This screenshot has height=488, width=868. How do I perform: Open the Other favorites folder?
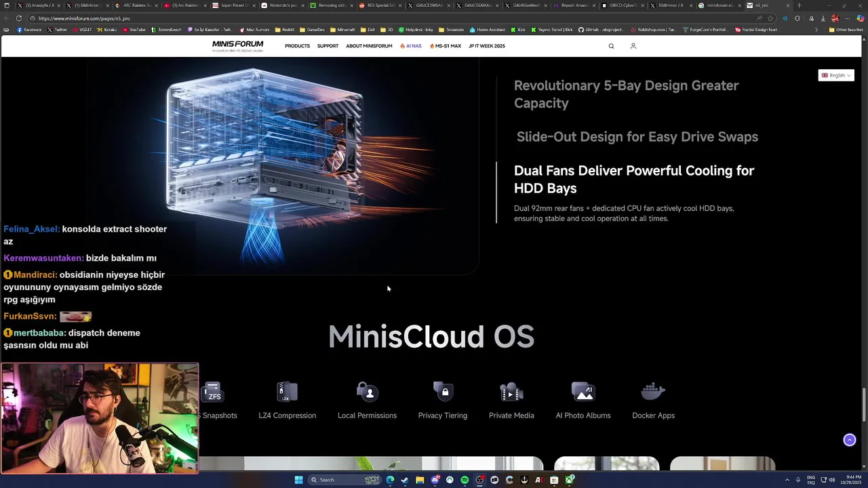click(846, 30)
